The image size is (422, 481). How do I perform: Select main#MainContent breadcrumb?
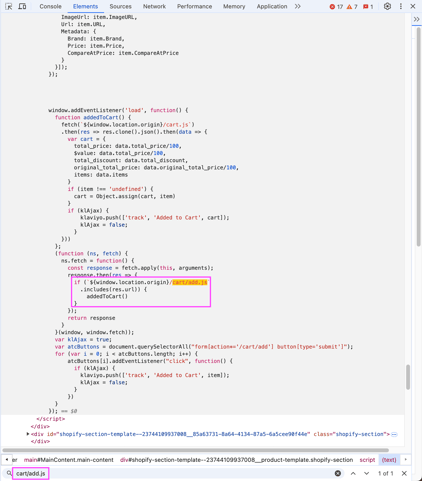pyautogui.click(x=68, y=460)
